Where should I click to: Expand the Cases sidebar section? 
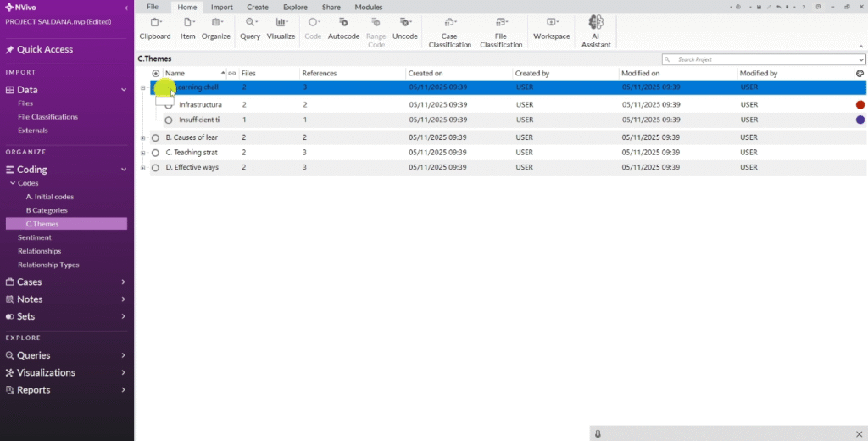point(123,282)
